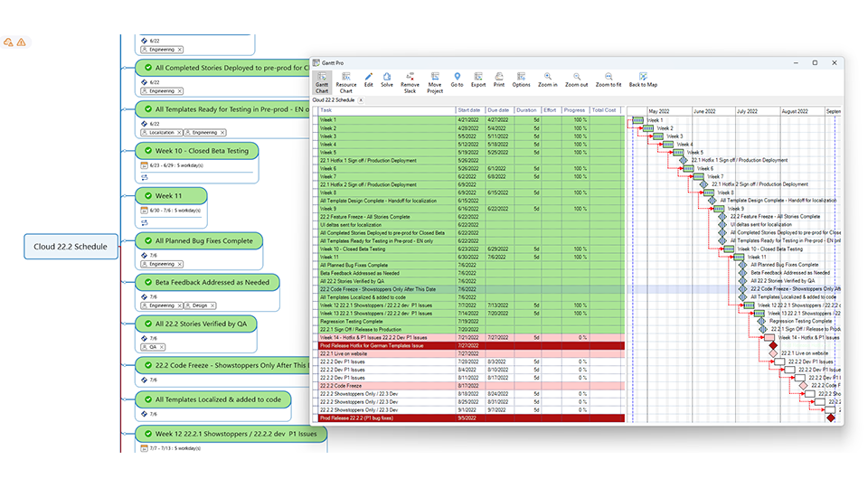Select 'Prod Release 22.2.2 (P1 bug fixes)' row
Image resolution: width=868 pixels, height=488 pixels.
point(472,418)
